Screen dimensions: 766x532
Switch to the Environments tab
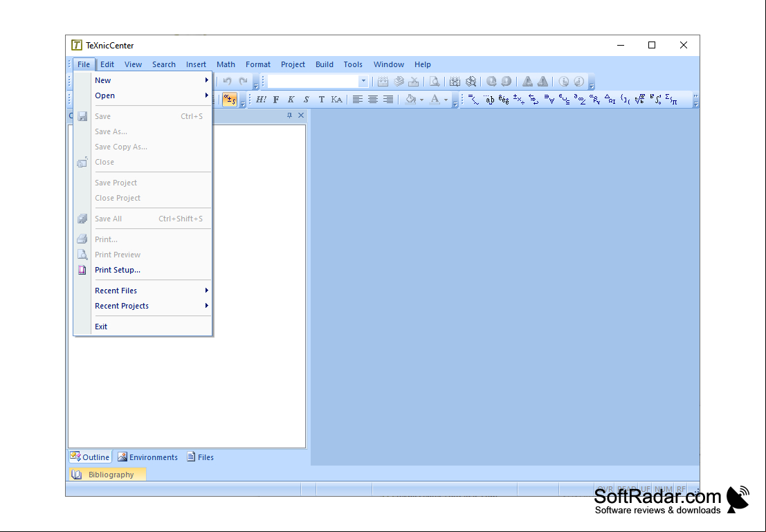click(147, 457)
